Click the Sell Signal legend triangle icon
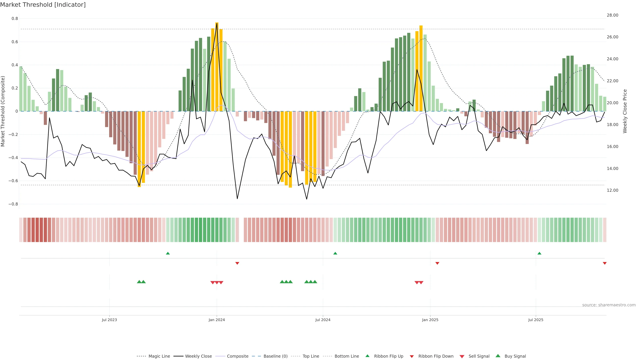644x362 pixels. click(462, 356)
